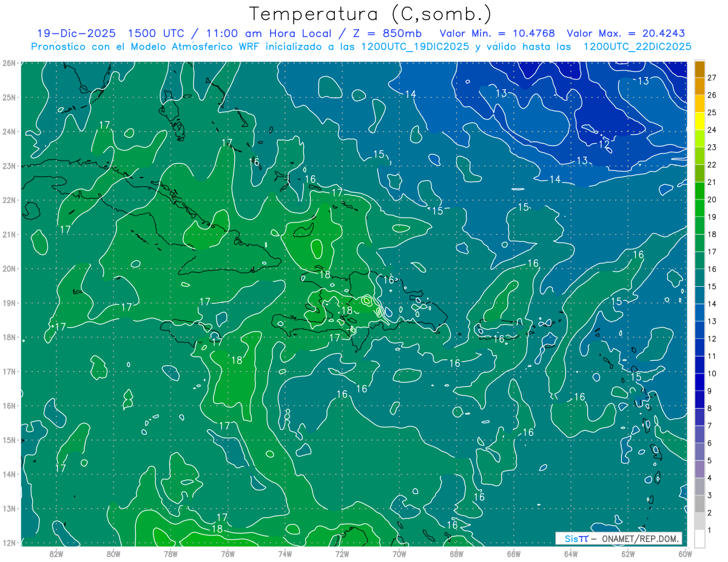The image size is (728, 562).
Task: Pick color bar segment between 26 and 27
Action: point(699,87)
